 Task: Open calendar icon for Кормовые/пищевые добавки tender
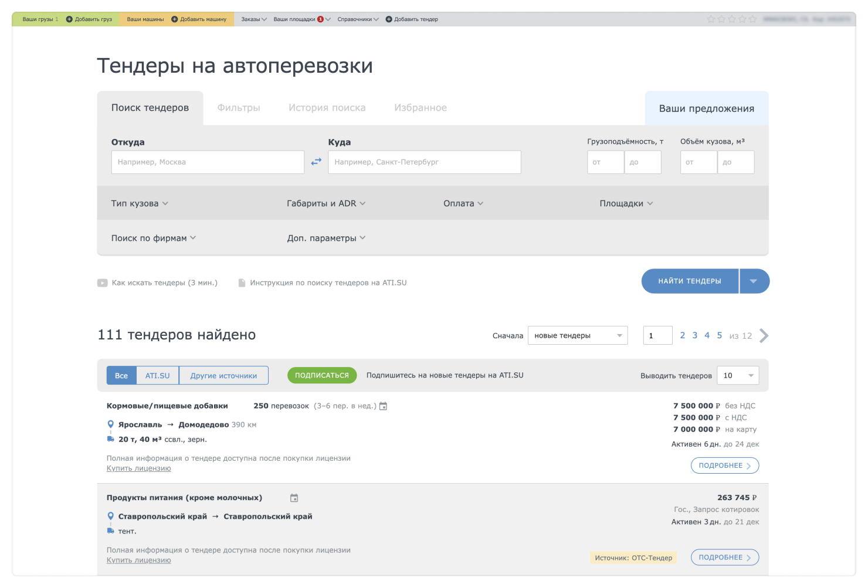[x=383, y=406]
